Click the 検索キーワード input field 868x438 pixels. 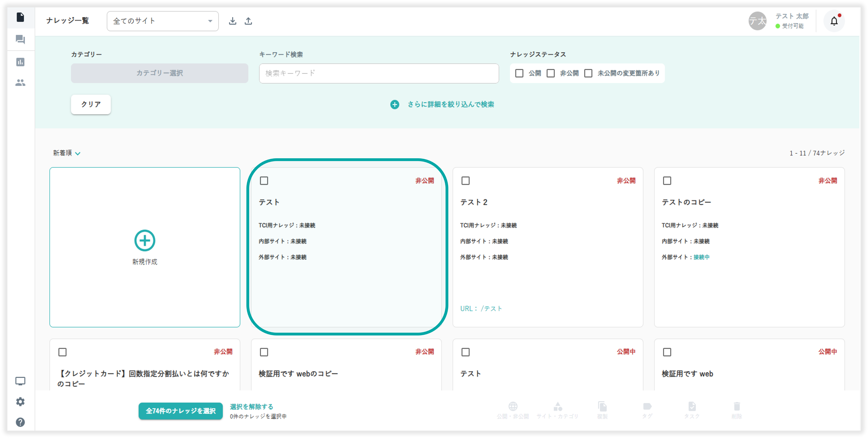tap(379, 73)
